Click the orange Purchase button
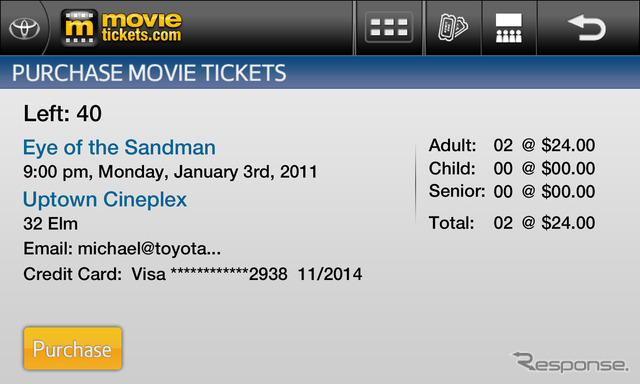Screen dimensions: 640x384 [x=73, y=348]
